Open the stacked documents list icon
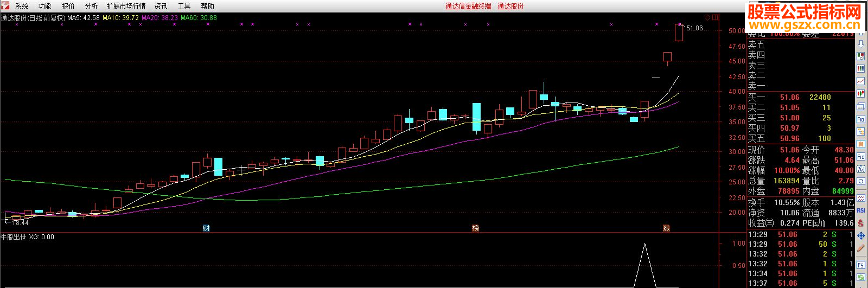 click(x=861, y=106)
